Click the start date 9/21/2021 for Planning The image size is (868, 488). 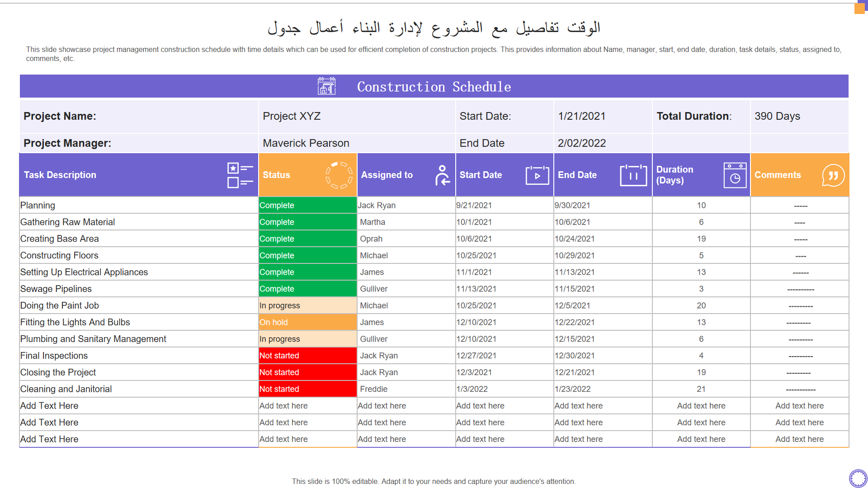[x=474, y=205]
